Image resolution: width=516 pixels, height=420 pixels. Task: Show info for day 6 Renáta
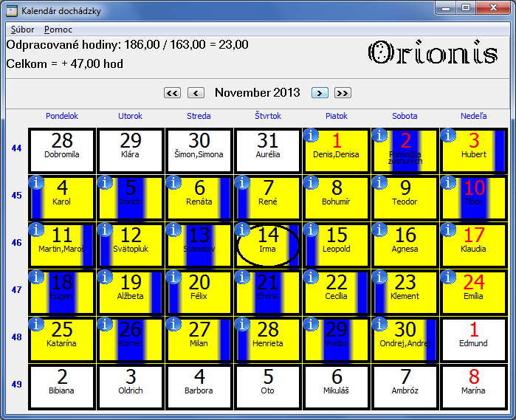173,182
